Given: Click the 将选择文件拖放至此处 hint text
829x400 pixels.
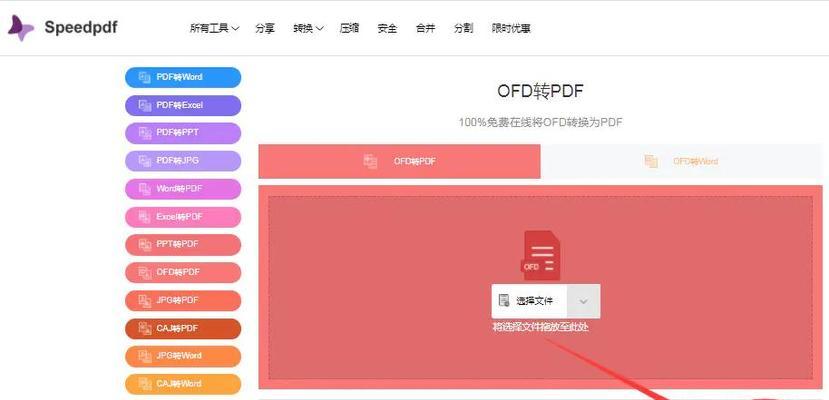Looking at the screenshot, I should (540, 327).
